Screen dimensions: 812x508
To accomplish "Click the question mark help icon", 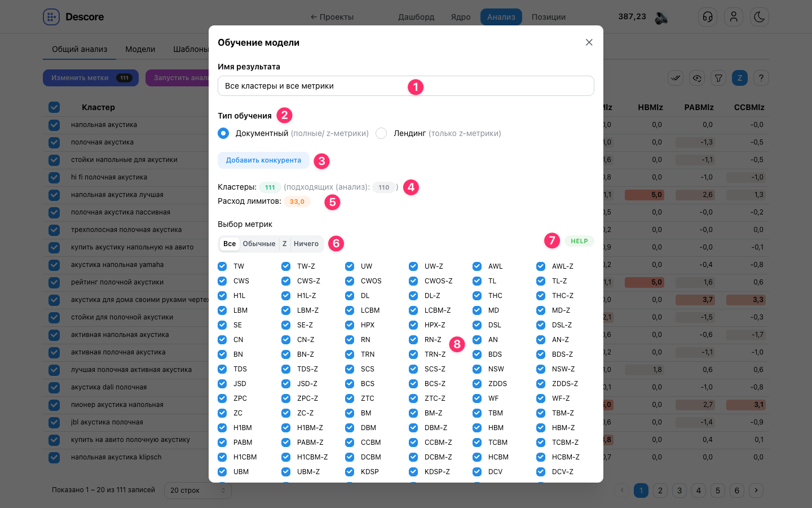I will tap(761, 78).
